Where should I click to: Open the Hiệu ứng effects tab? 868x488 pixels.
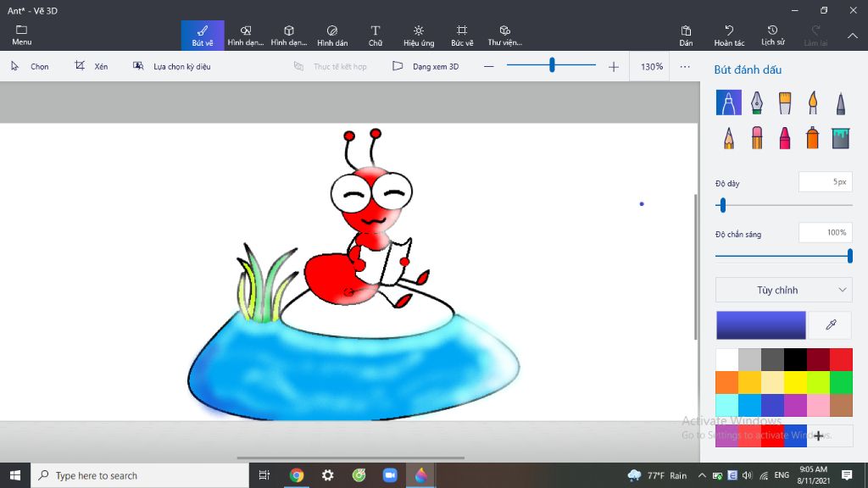coord(419,36)
